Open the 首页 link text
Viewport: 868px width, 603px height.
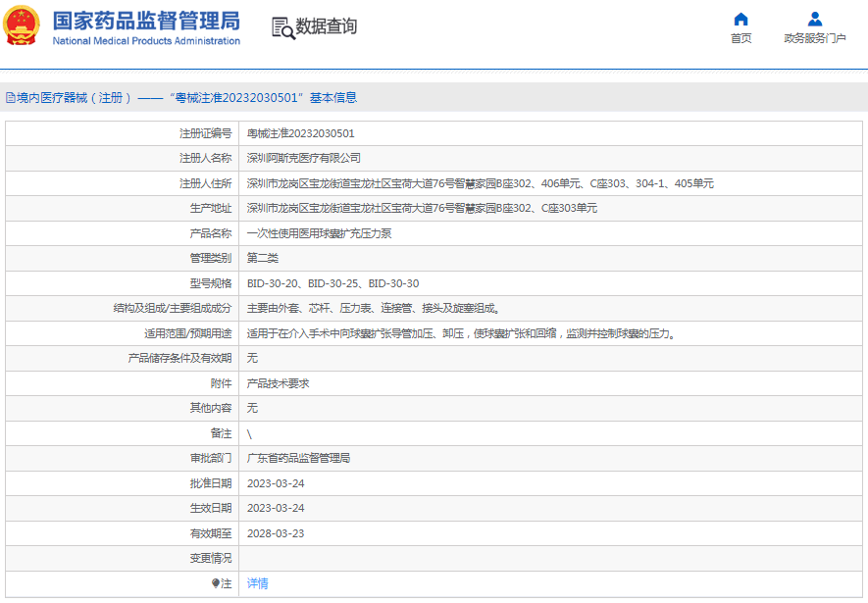pyautogui.click(x=740, y=38)
